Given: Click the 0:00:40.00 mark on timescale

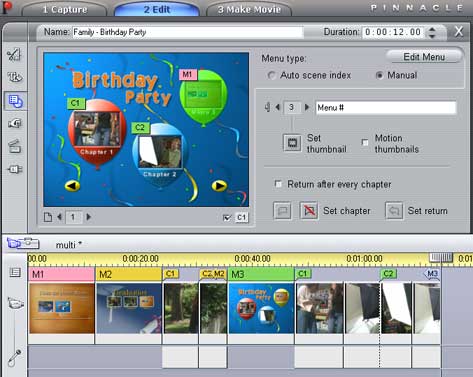Looking at the screenshot, I should (252, 259).
